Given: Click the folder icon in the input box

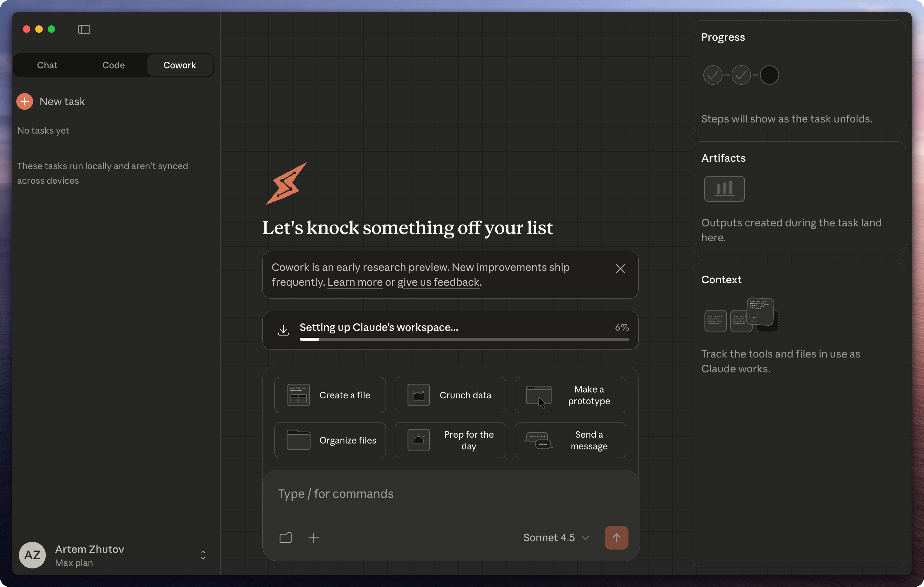Looking at the screenshot, I should pos(286,538).
